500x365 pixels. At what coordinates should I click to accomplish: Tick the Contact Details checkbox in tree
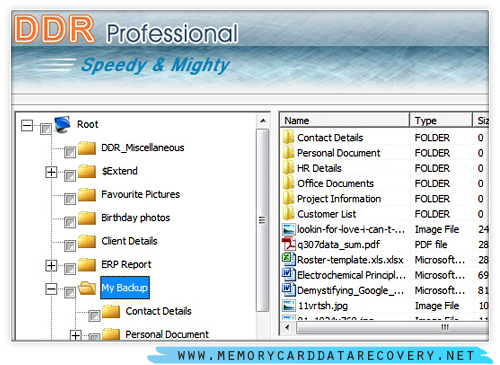pos(94,316)
